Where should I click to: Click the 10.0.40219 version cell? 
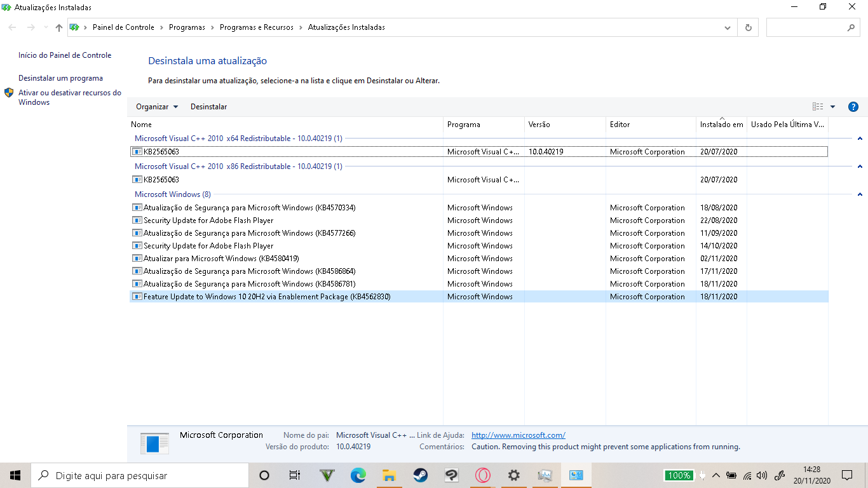[546, 152]
